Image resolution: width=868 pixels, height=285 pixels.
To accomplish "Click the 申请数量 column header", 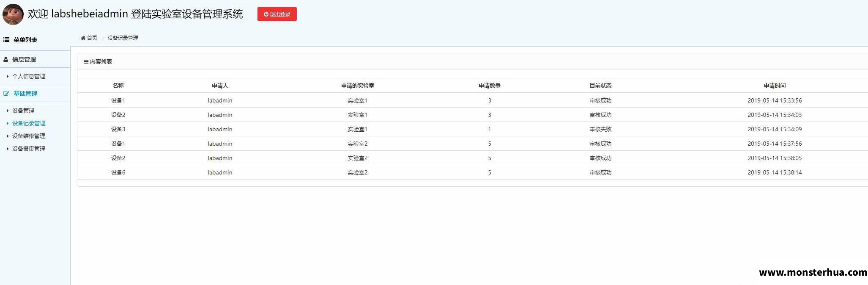I will click(x=490, y=86).
